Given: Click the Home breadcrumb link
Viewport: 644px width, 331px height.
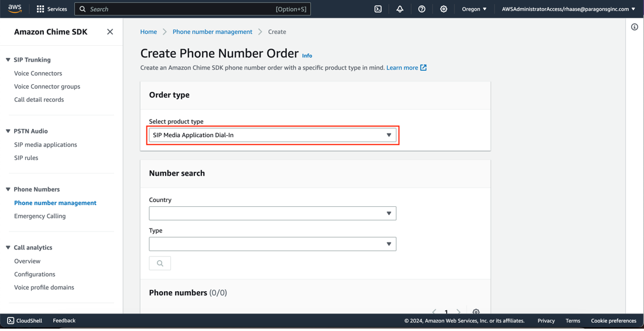Looking at the screenshot, I should tap(149, 32).
